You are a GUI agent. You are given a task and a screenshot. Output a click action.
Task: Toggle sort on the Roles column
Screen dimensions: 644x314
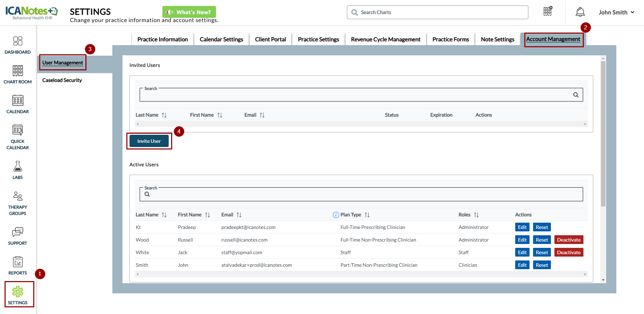pos(476,215)
